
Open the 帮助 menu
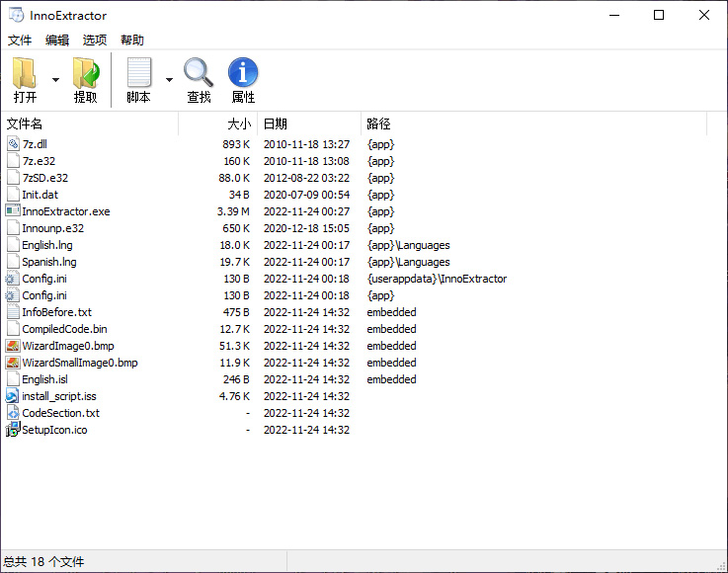click(132, 41)
